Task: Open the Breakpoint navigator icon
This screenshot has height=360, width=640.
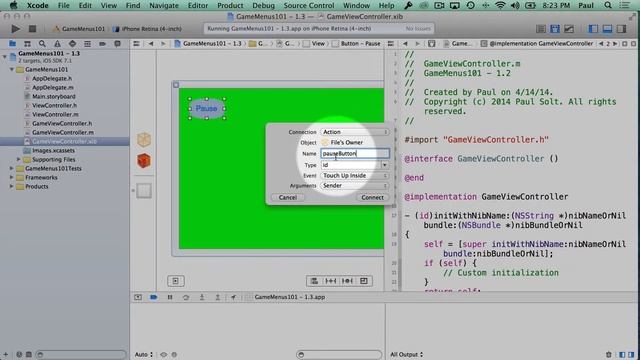Action: point(102,44)
